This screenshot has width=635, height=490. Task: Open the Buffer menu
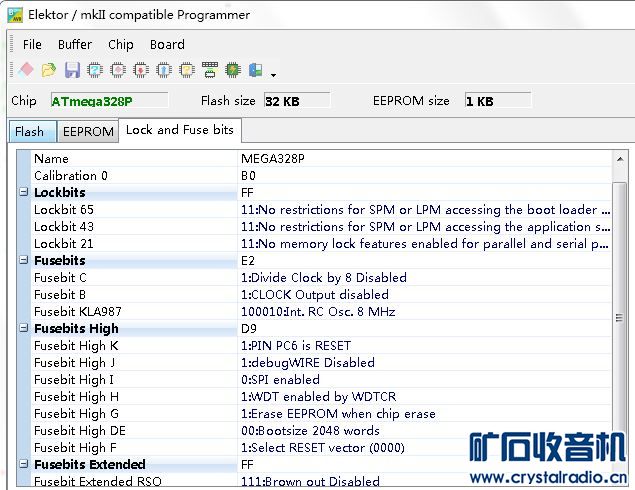click(74, 44)
